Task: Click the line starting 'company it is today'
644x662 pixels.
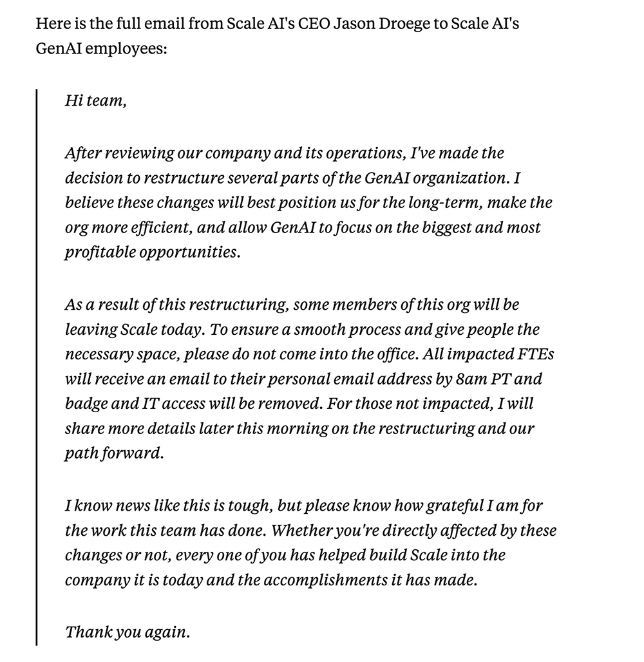Action: [x=271, y=580]
